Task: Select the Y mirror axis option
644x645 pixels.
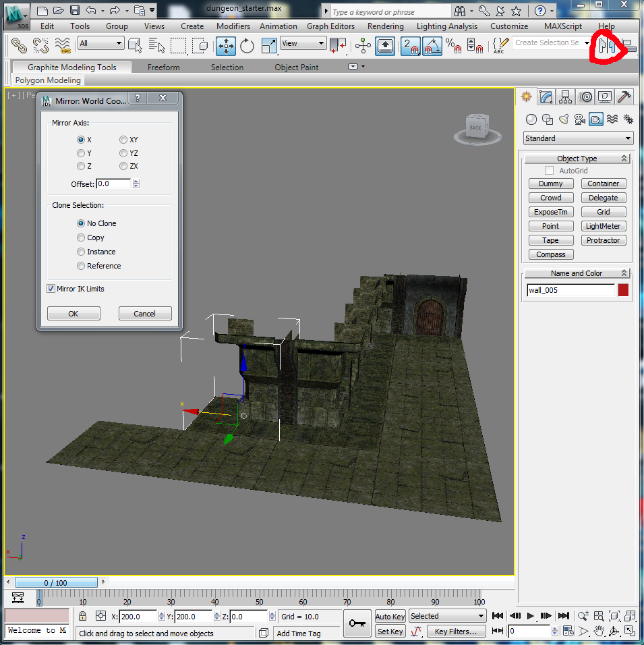Action: 81,153
